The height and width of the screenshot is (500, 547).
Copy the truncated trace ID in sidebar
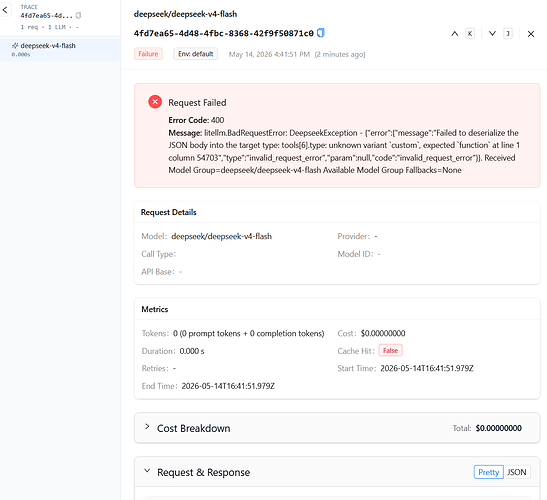coord(78,15)
